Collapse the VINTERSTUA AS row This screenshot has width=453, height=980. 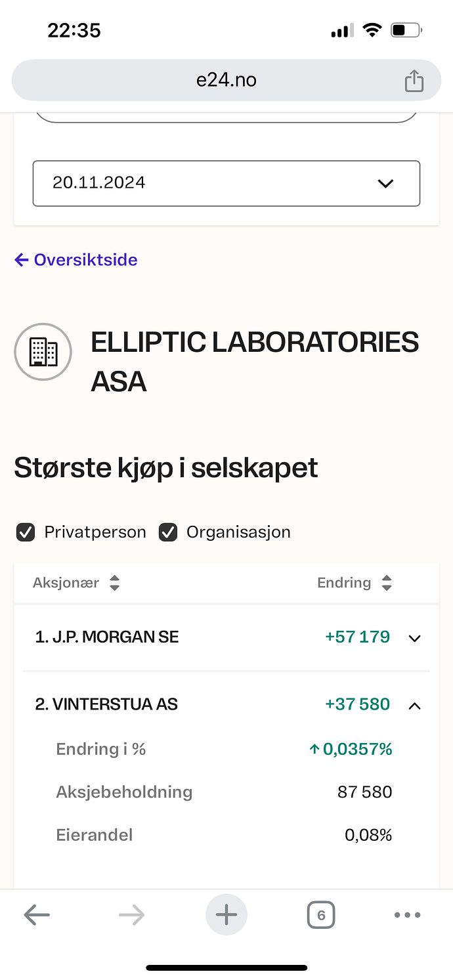(x=414, y=706)
